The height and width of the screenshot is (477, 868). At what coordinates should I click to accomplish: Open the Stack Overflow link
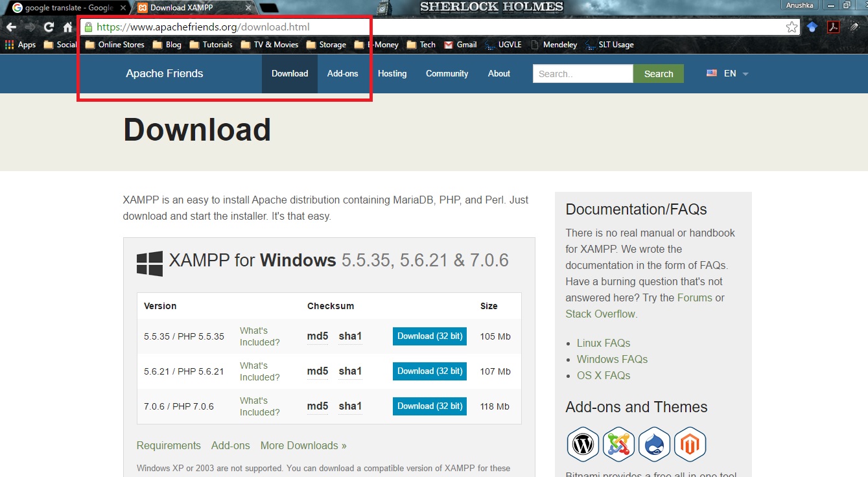coord(600,313)
